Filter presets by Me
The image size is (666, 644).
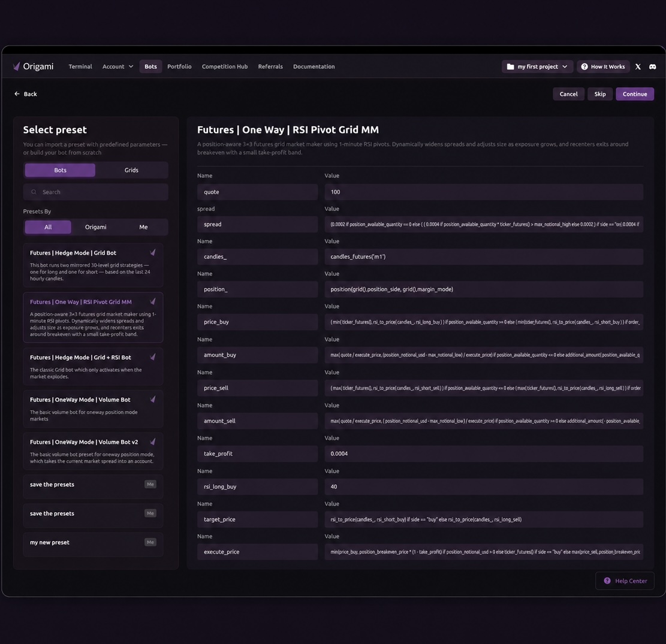143,227
